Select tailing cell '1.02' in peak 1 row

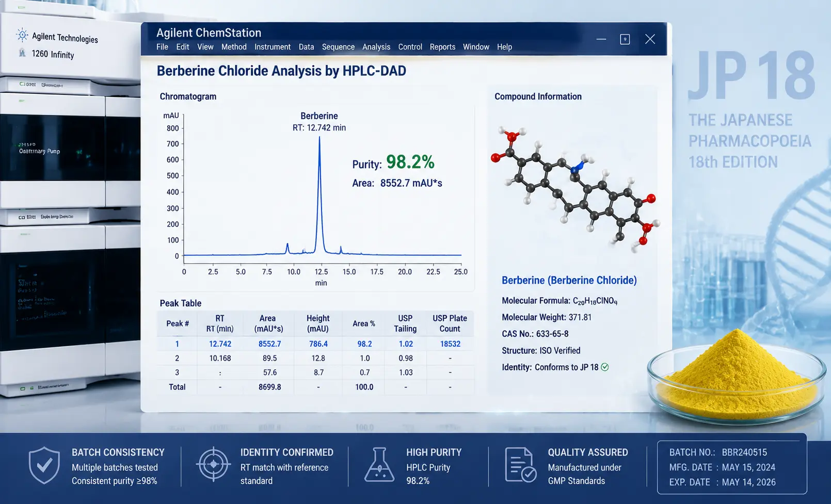click(x=406, y=344)
